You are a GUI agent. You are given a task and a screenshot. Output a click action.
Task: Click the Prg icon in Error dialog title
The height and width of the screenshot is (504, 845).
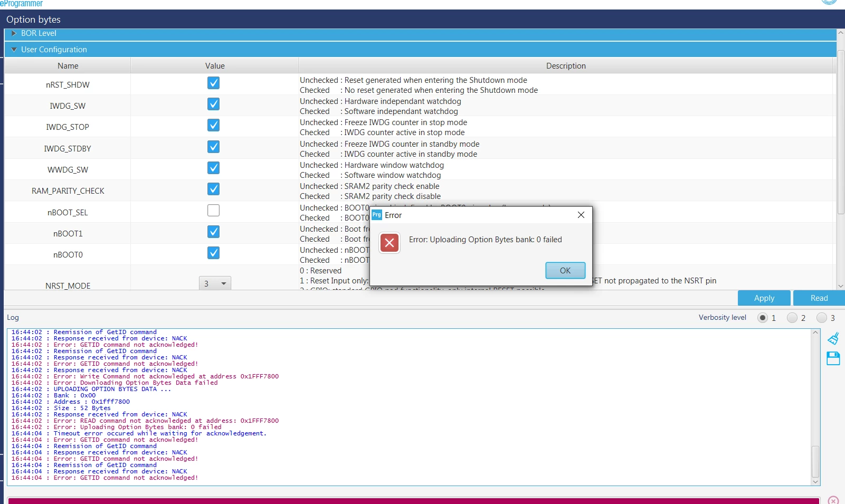pyautogui.click(x=377, y=215)
